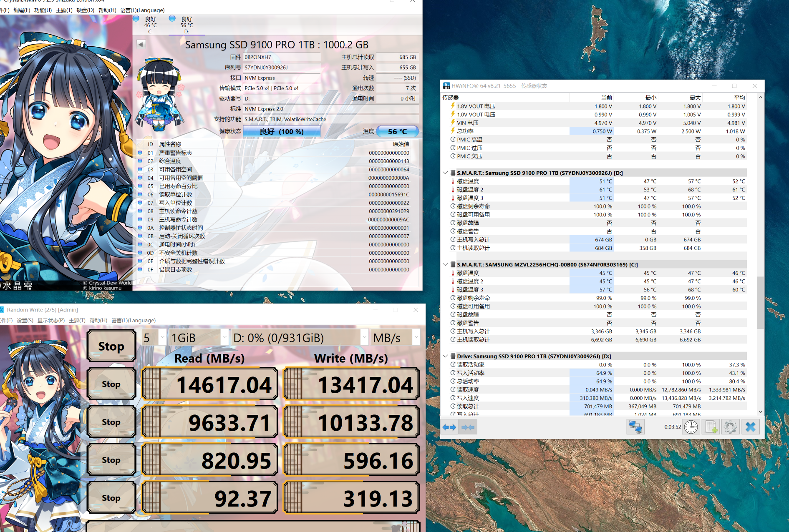This screenshot has height=532, width=789.
Task: Open 语言(L)(Language) menu in CrystalDiskInfo
Action: 142,10
